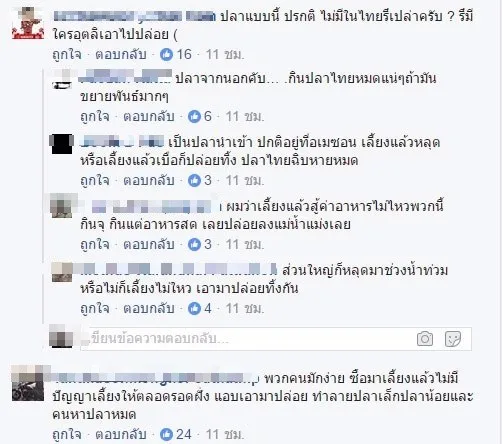Screen dimensions: 502x444
Task: Click ตอบกลับ under the reply with 6 likes
Action: pyautogui.click(x=149, y=116)
